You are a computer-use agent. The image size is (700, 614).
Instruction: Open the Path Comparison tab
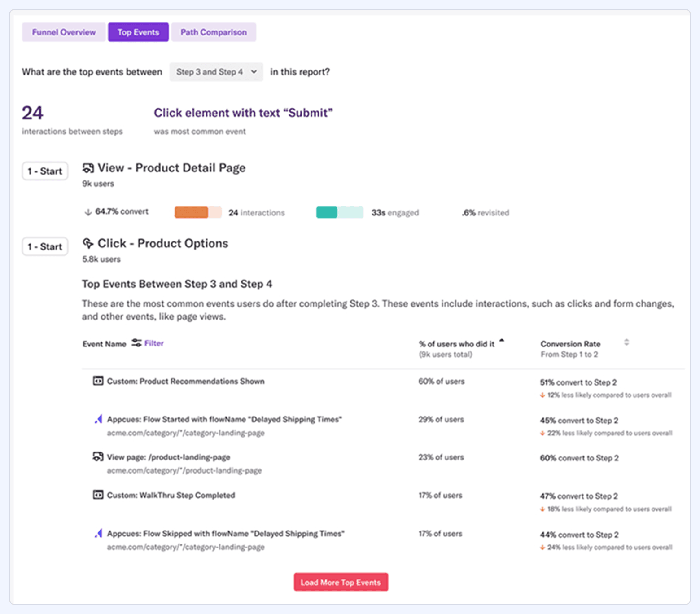214,32
